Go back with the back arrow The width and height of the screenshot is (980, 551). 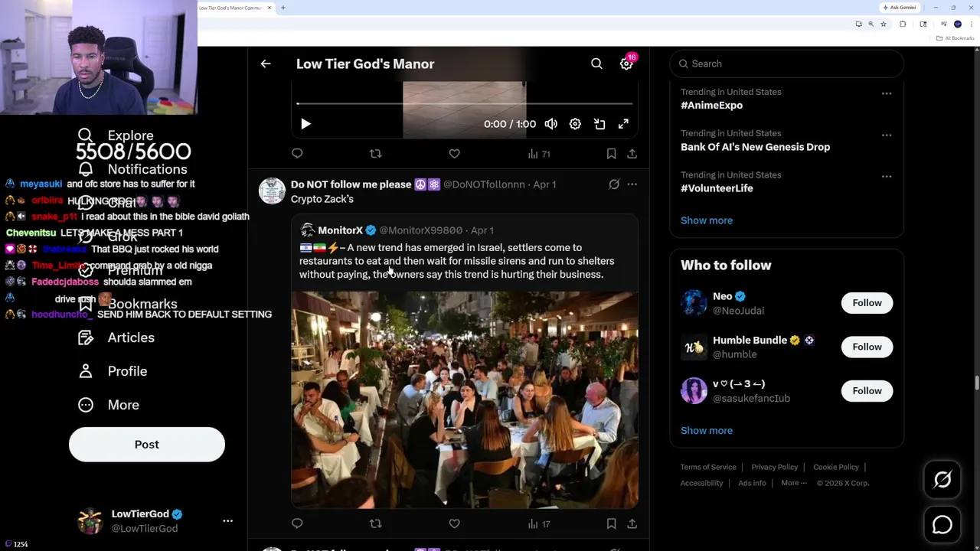pos(266,64)
